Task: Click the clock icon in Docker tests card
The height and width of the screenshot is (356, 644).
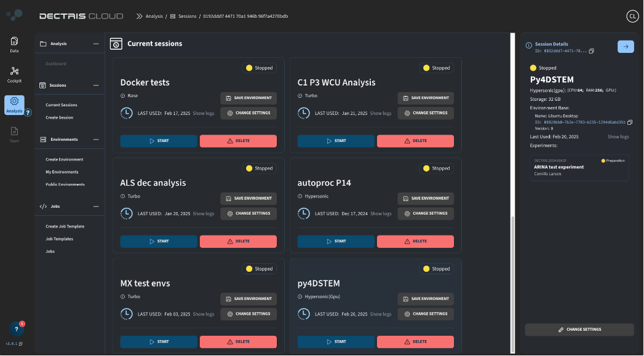Action: pyautogui.click(x=127, y=113)
